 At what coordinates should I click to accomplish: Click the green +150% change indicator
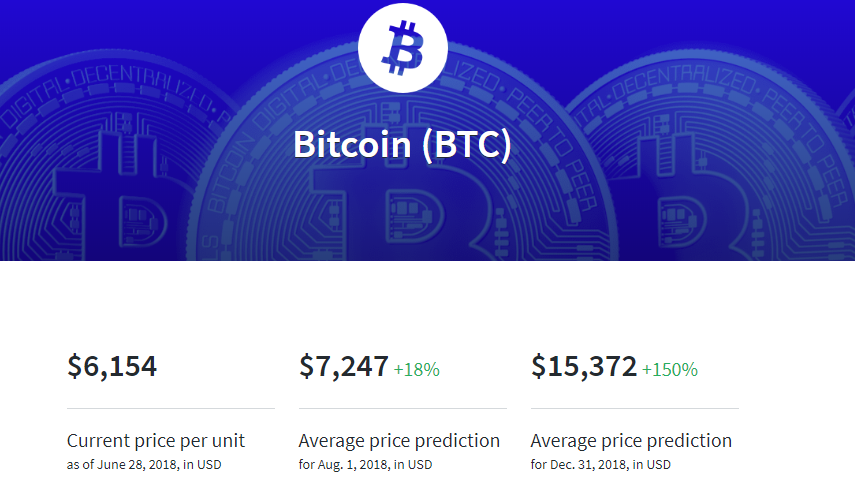tap(670, 370)
